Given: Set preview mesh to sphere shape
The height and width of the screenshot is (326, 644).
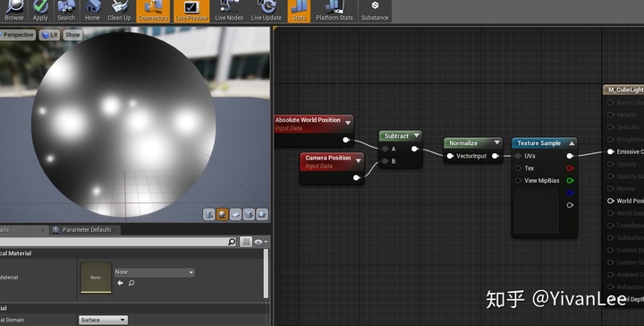Looking at the screenshot, I should pos(222,214).
